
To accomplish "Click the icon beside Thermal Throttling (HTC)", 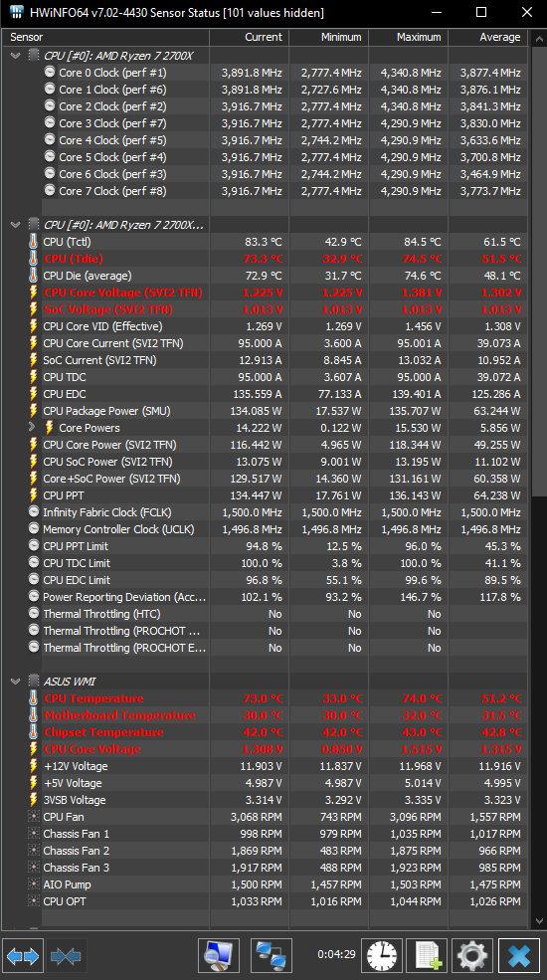I will 34,613.
